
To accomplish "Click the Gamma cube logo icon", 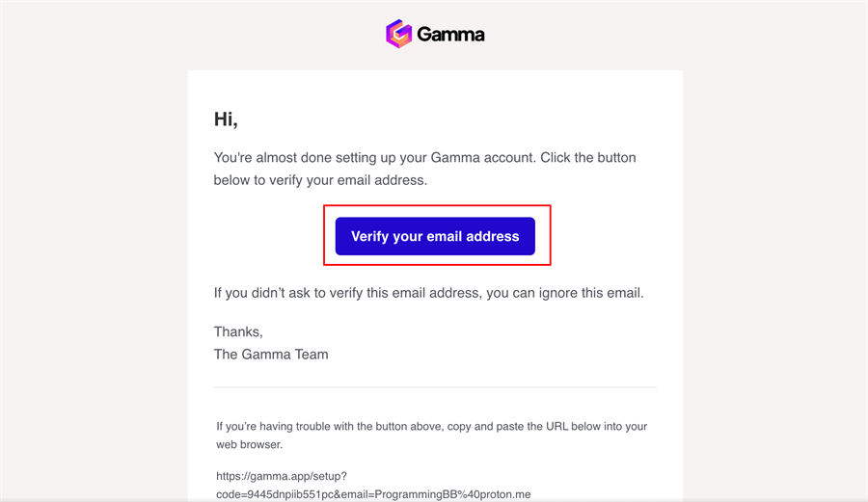I will tap(398, 34).
